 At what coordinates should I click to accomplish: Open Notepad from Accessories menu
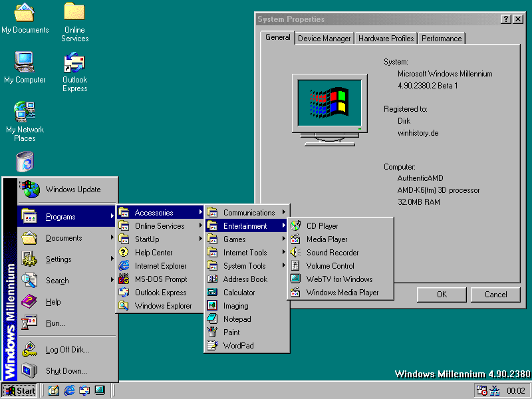(x=247, y=319)
